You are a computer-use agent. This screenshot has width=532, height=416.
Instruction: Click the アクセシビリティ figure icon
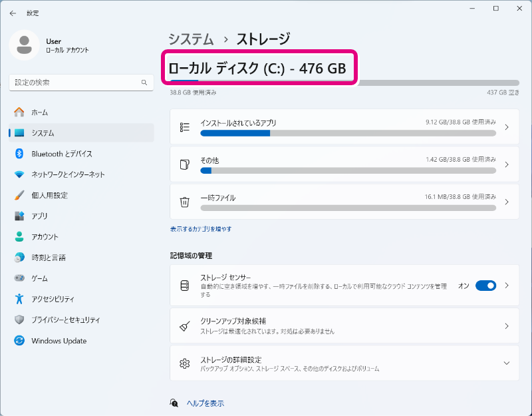point(19,299)
